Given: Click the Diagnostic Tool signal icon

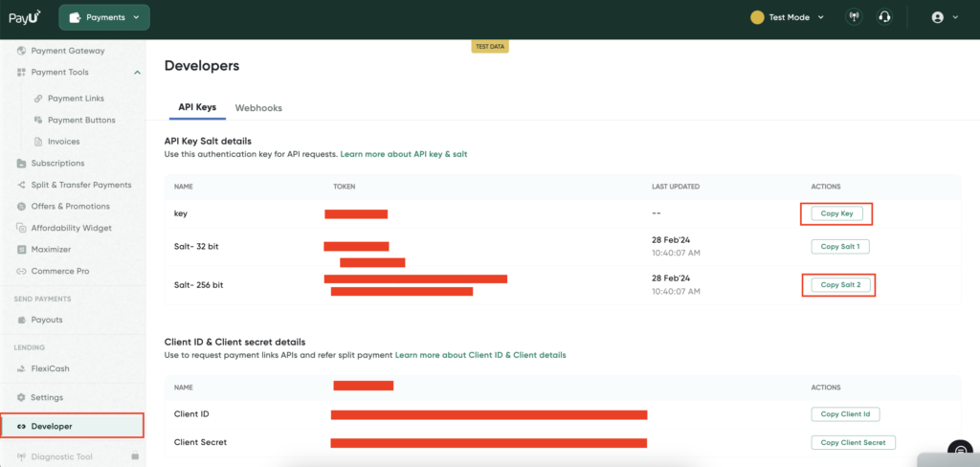Looking at the screenshot, I should click(x=21, y=457).
